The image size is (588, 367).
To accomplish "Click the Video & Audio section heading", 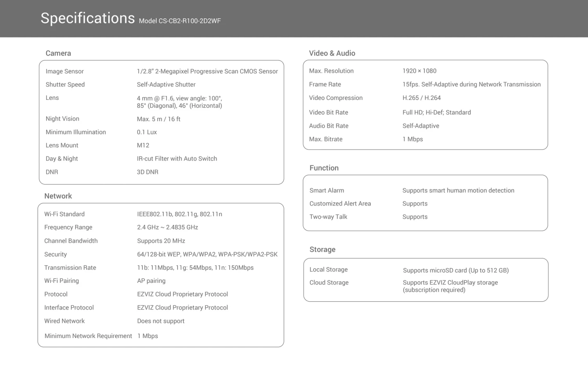I will coord(332,53).
